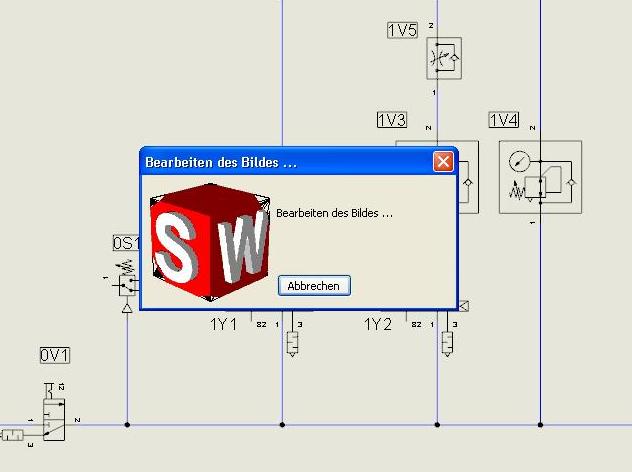Click junction node below 1Y2 line
632x472 pixels.
coord(437,424)
